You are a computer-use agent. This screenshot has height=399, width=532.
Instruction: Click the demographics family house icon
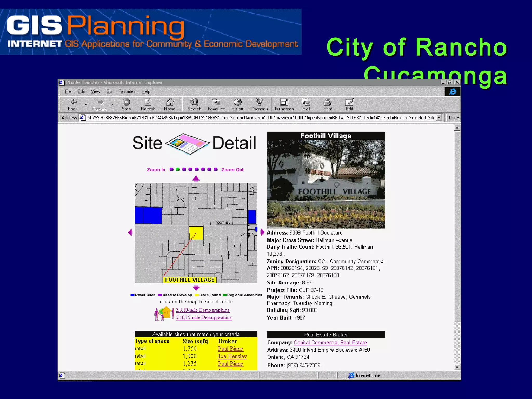(x=164, y=314)
